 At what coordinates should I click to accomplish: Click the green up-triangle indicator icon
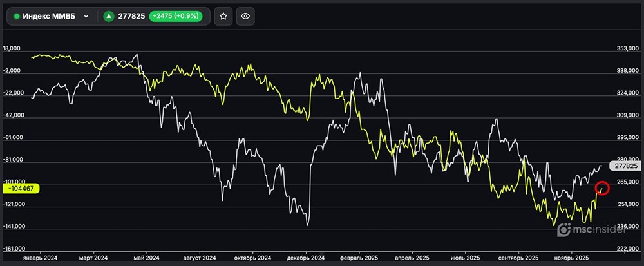(109, 17)
